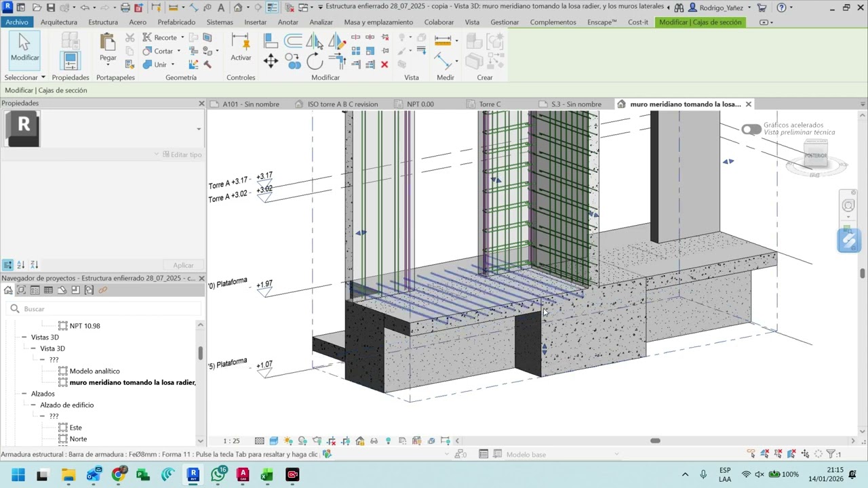Collapse the Alzado de edificio node
Image resolution: width=868 pixels, height=488 pixels.
click(x=33, y=405)
